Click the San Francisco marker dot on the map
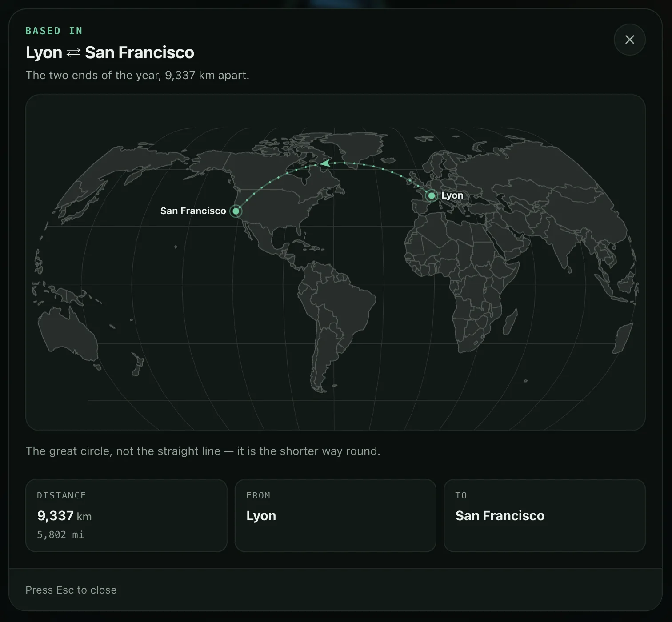672x622 pixels. [x=236, y=211]
